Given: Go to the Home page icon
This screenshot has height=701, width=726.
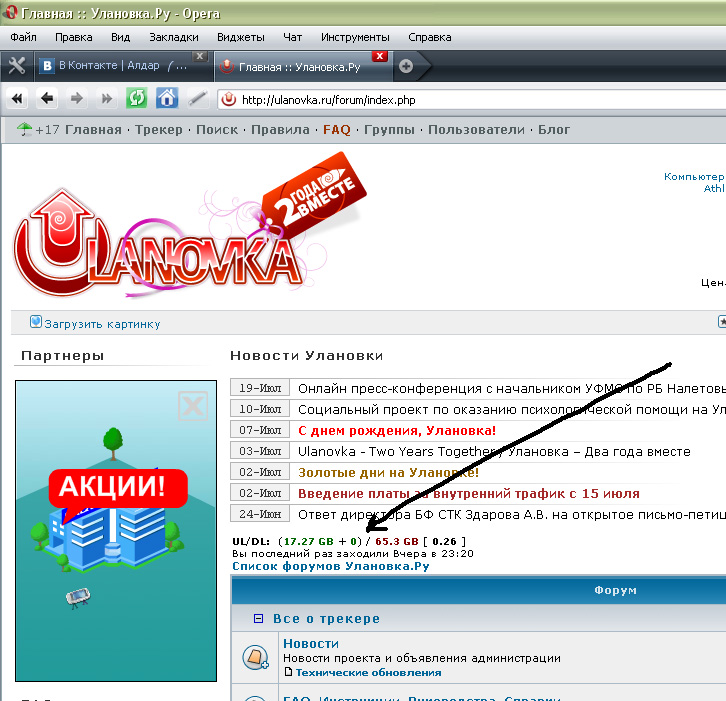Looking at the screenshot, I should (167, 98).
